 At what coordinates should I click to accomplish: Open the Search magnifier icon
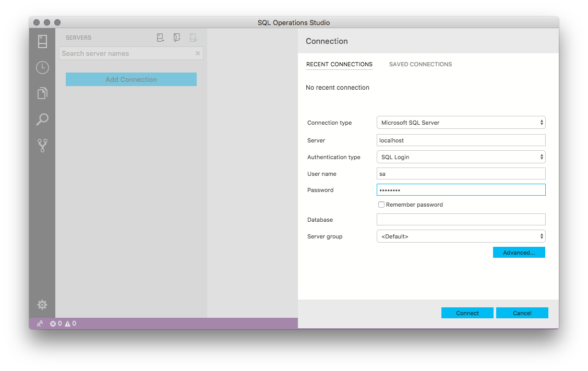(x=42, y=119)
